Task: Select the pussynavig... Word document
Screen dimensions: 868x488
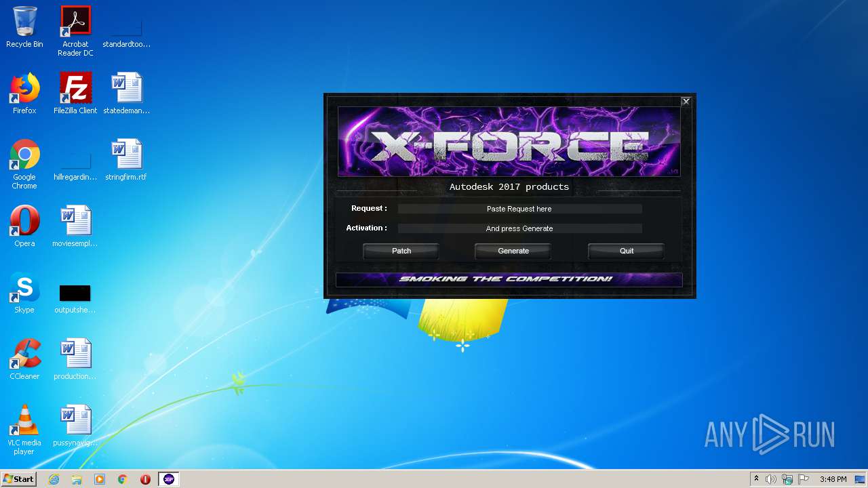Action: pos(75,426)
